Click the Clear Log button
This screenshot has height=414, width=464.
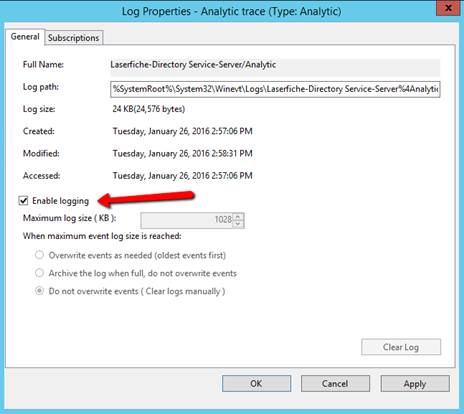401,347
